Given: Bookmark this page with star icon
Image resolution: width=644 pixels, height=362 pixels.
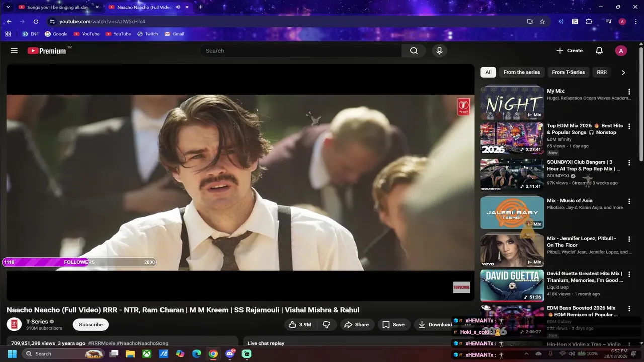Looking at the screenshot, I should click(x=542, y=22).
